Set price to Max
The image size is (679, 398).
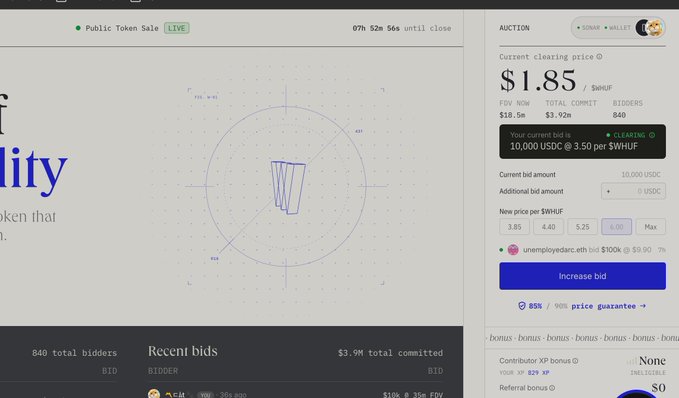(650, 227)
